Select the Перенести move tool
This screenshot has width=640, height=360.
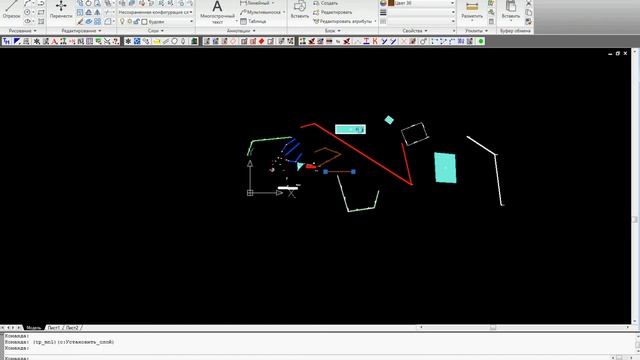tap(61, 10)
